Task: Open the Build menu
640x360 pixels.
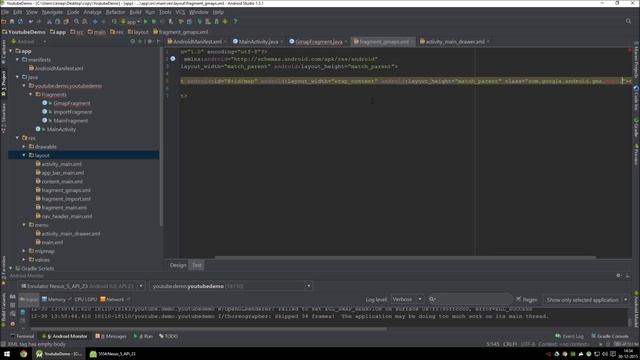Action: [135, 12]
